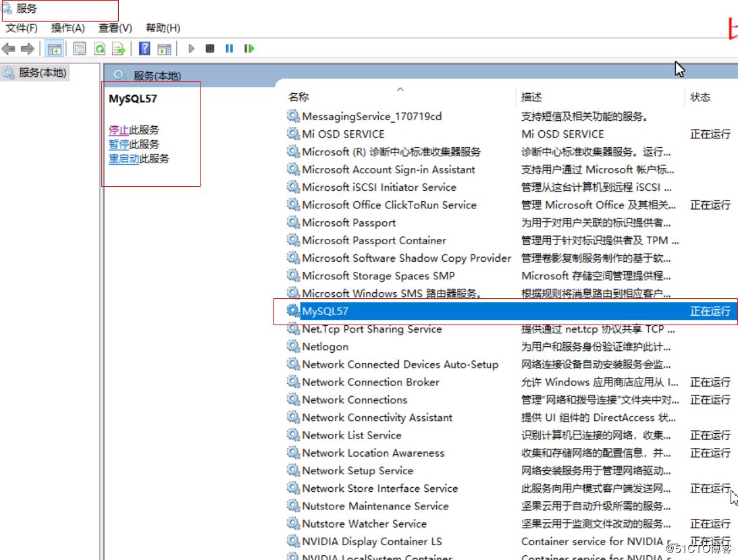The width and height of the screenshot is (738, 560).
Task: Click the 重启动 service link
Action: click(124, 159)
